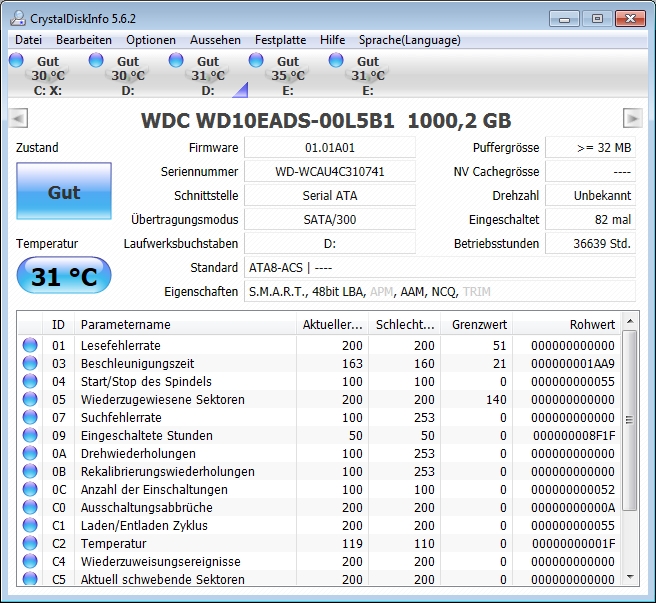This screenshot has height=603, width=656.
Task: Click the Drehzahl Unbekannt field
Action: pyautogui.click(x=590, y=195)
